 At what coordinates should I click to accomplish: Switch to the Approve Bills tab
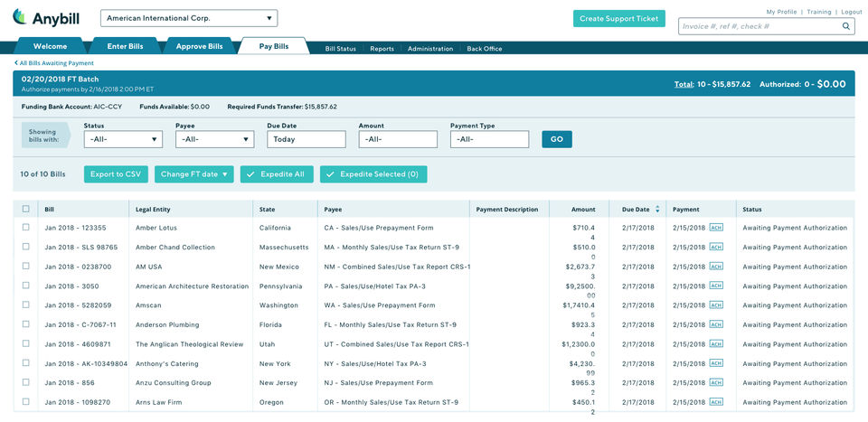pyautogui.click(x=199, y=46)
